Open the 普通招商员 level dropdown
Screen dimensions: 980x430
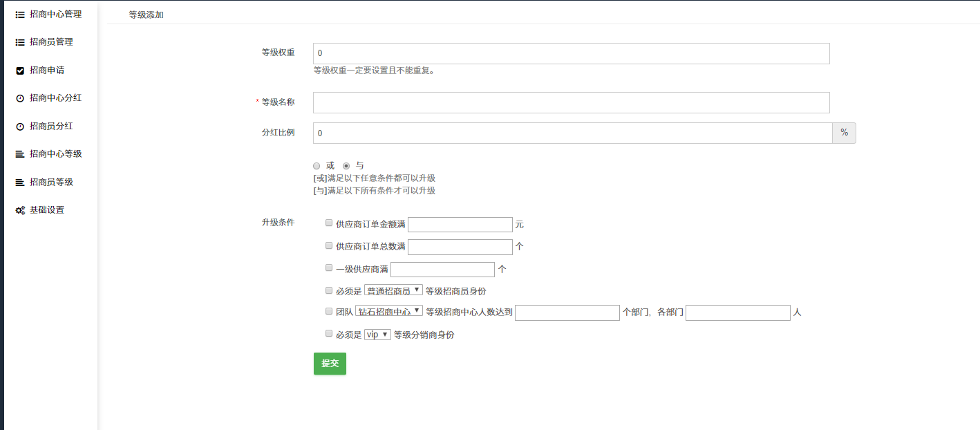(393, 290)
